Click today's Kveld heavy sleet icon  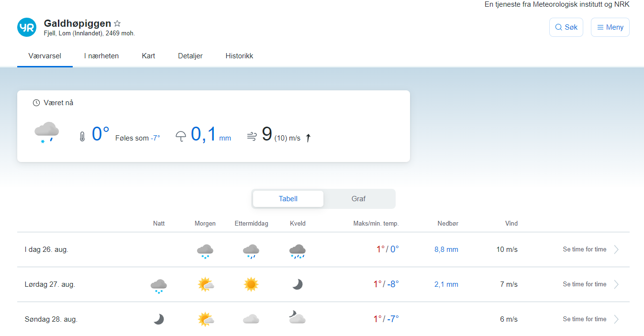(297, 250)
